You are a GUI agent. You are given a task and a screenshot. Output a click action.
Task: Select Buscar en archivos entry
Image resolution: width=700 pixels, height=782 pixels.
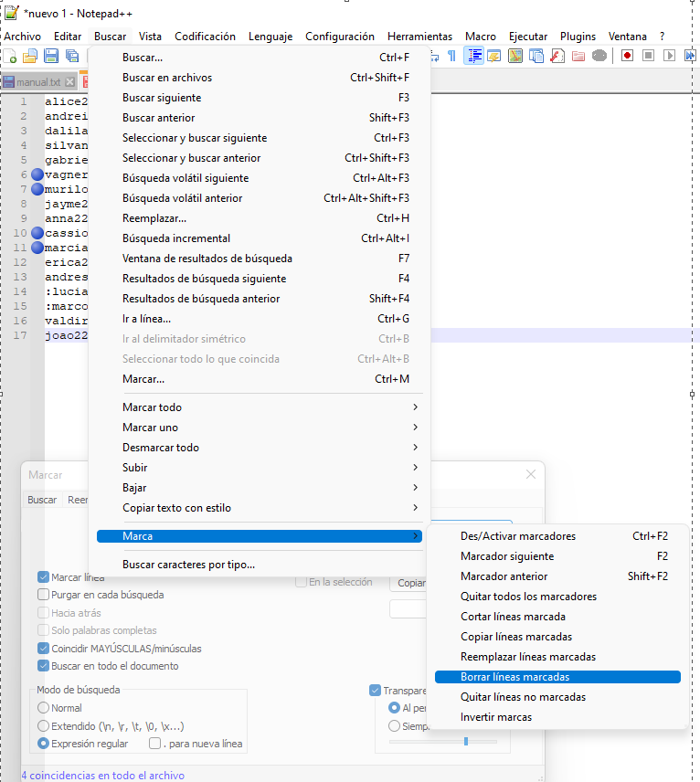click(260, 78)
